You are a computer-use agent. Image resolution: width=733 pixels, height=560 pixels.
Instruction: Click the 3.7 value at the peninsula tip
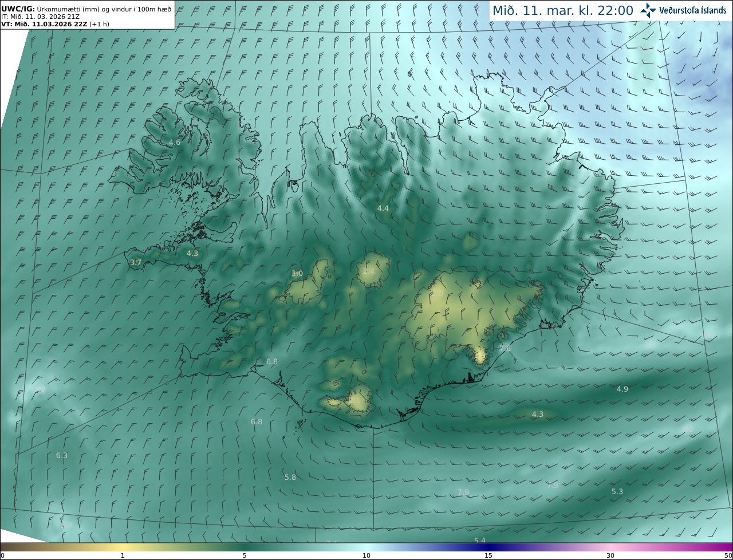coord(135,263)
